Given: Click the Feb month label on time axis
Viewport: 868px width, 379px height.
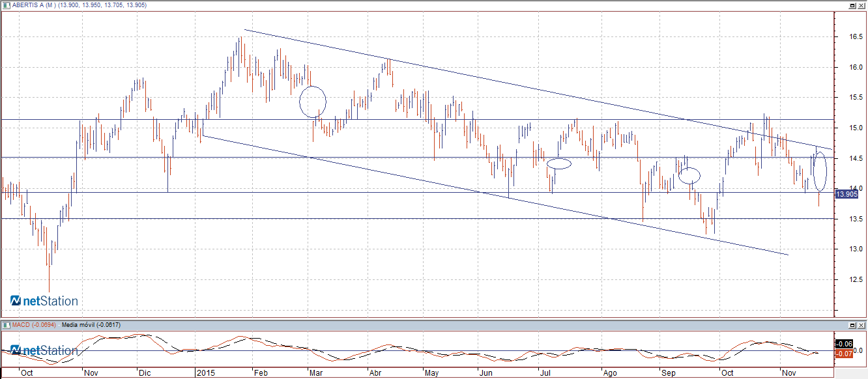Looking at the screenshot, I should click(x=259, y=374).
